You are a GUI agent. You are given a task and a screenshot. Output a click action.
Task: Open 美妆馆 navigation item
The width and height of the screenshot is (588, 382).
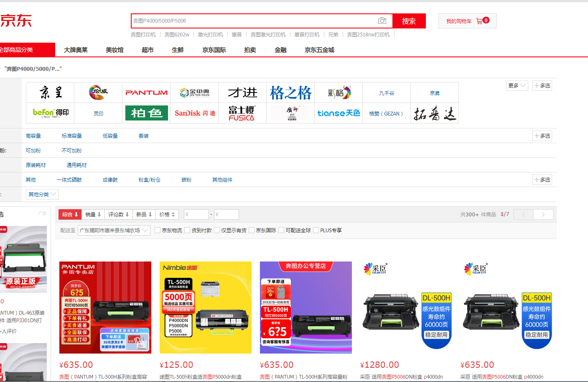coord(115,50)
